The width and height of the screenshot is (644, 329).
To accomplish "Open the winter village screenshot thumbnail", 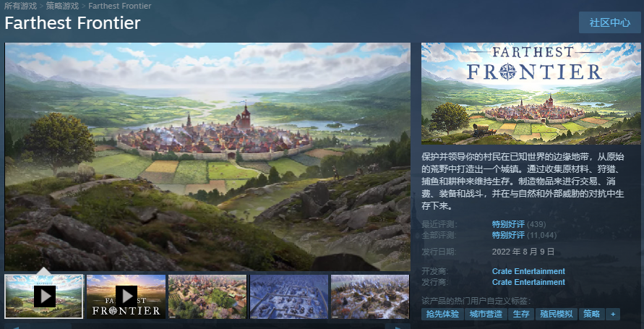I will tap(370, 296).
